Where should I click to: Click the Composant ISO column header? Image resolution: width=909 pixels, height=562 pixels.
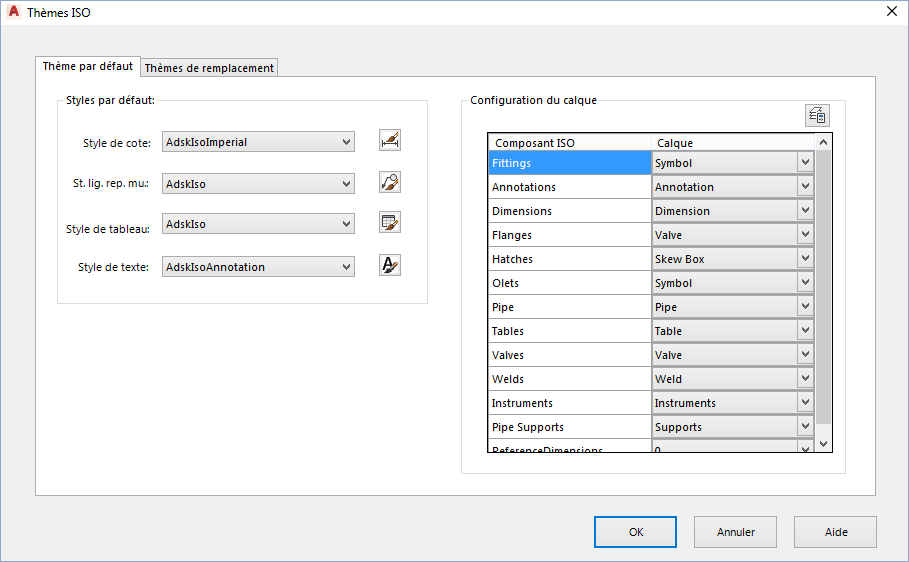tap(569, 143)
